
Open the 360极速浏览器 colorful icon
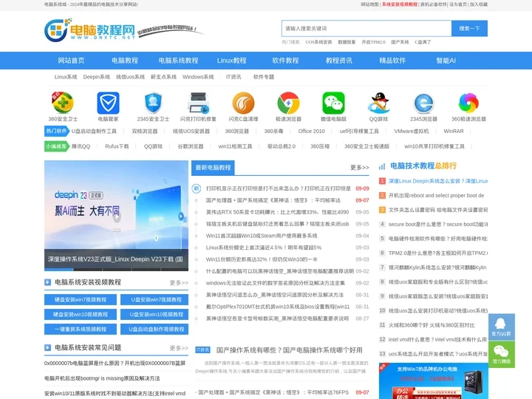[468, 103]
